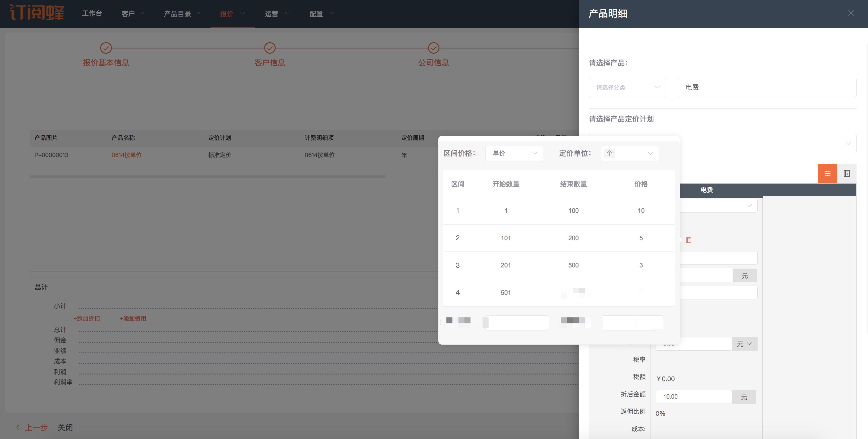Click the 折后金额 input field showing 10.00
Screen dimensions: 868x439
[x=693, y=396]
